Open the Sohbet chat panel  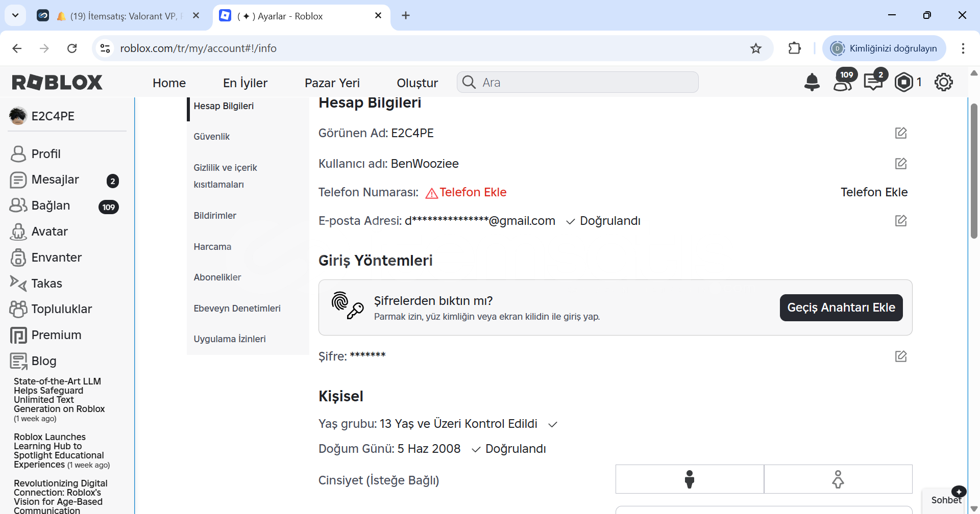click(946, 500)
